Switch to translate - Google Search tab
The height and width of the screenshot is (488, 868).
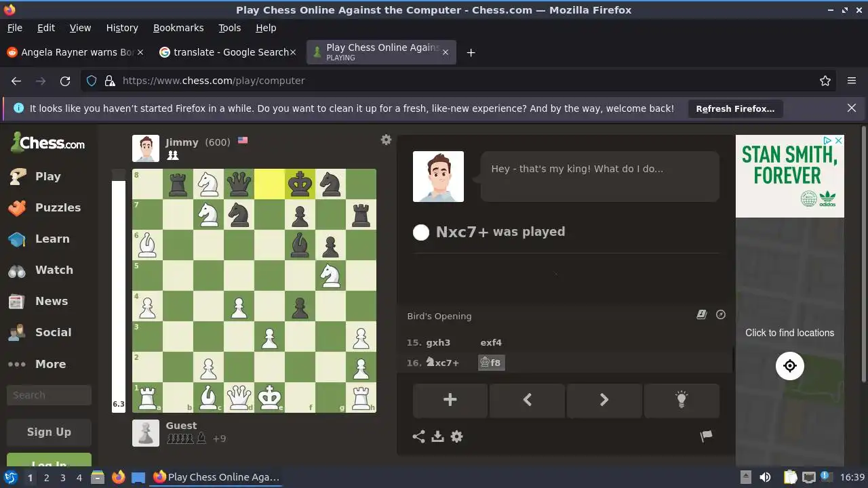[228, 52]
